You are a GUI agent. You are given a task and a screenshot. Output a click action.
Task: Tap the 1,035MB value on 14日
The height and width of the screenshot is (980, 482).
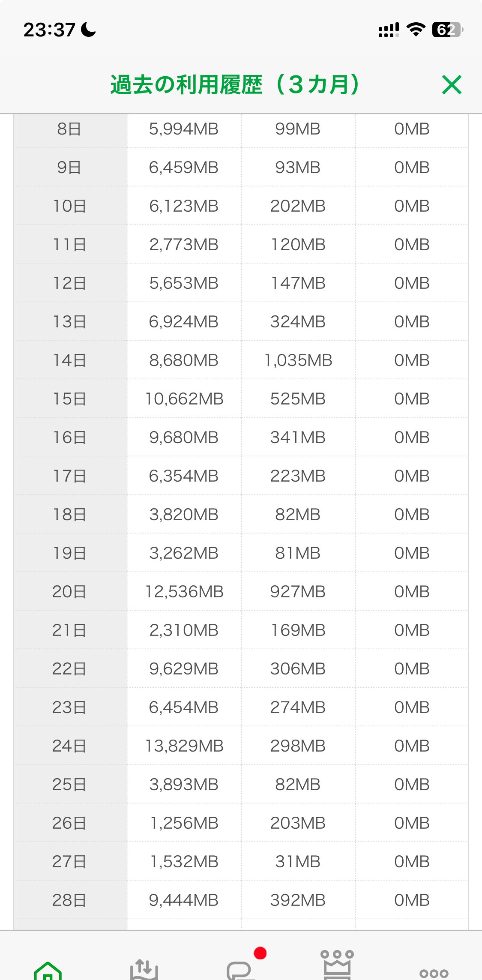[298, 360]
